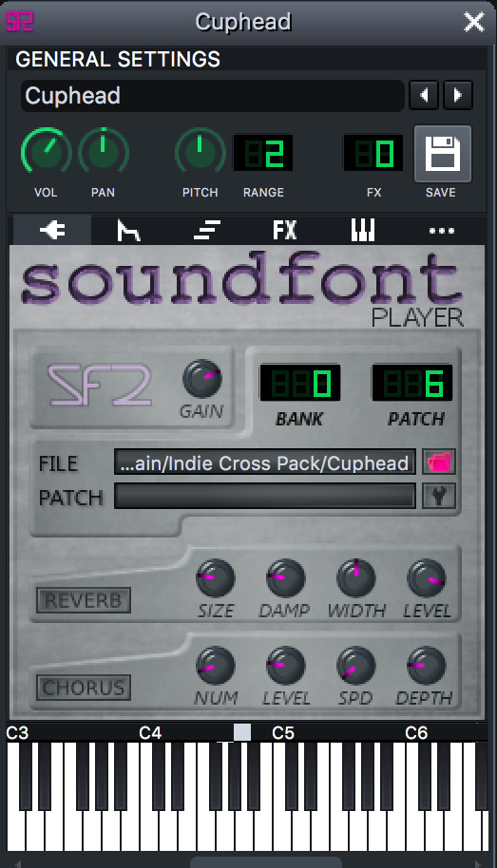This screenshot has width=497, height=868.
Task: Adjust the PITCH knob
Action: (200, 152)
